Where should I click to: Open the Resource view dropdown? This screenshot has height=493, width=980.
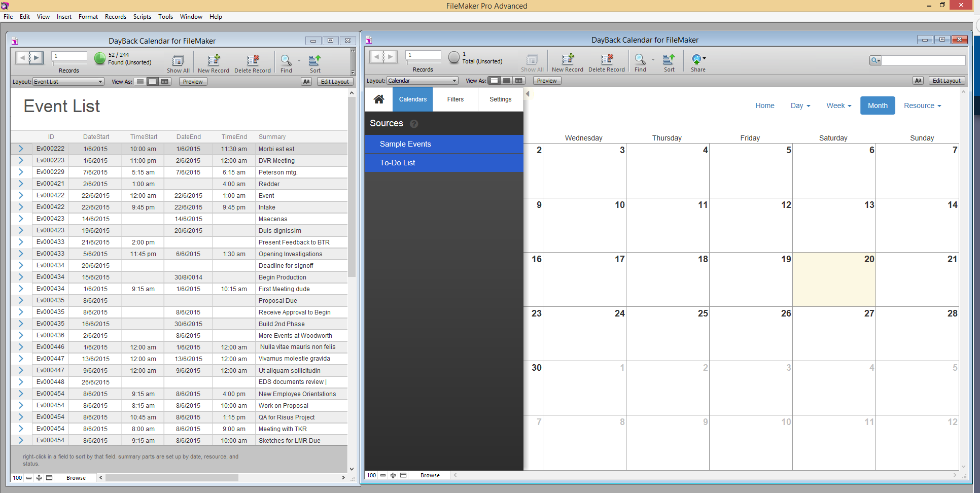[922, 105]
